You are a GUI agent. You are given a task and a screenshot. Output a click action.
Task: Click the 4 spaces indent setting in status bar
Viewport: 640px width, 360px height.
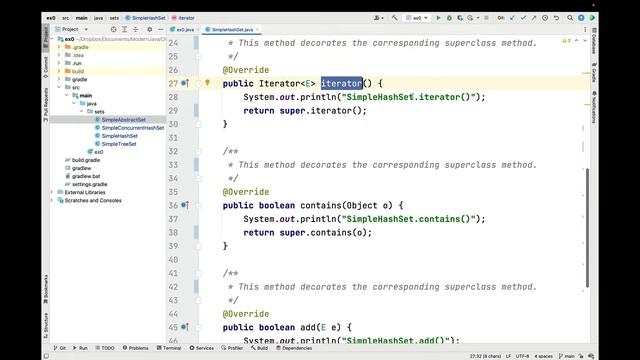click(543, 356)
